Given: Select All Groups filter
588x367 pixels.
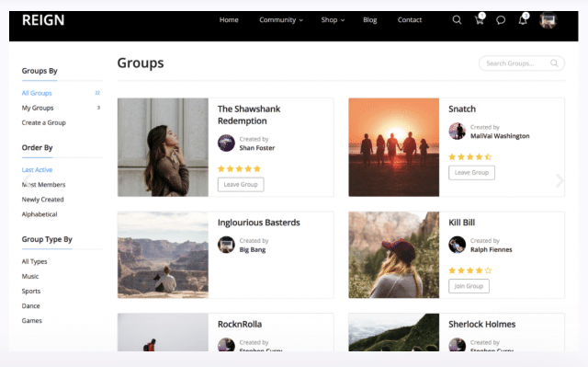Looking at the screenshot, I should tap(37, 93).
